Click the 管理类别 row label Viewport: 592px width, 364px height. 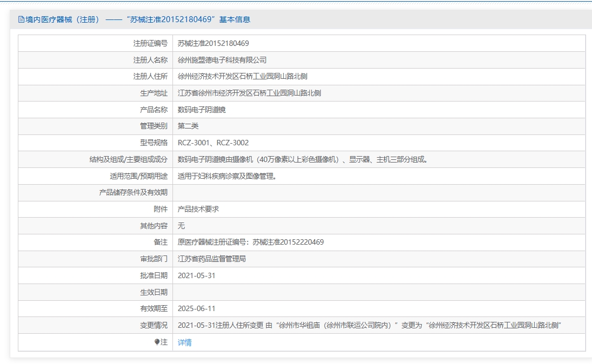154,126
